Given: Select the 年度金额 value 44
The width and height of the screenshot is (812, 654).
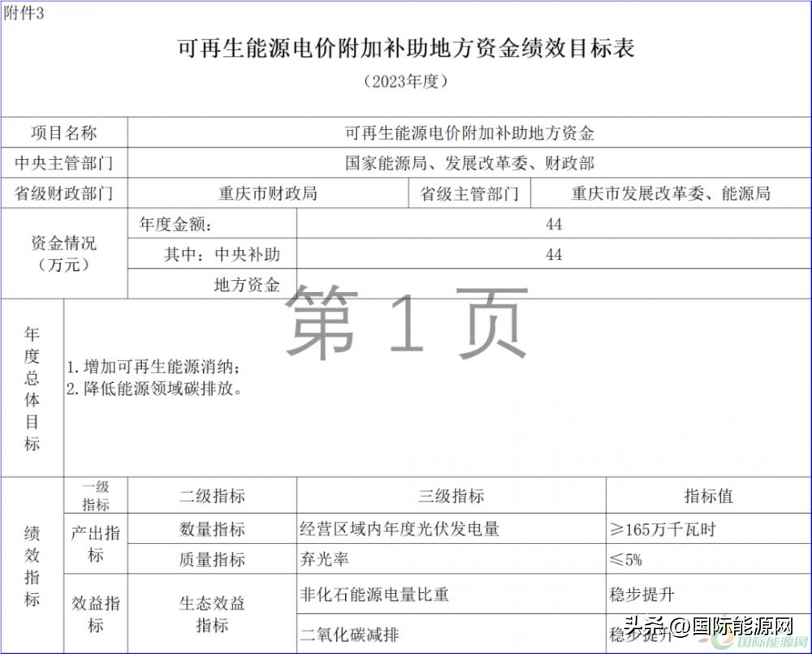Looking at the screenshot, I should (555, 225).
